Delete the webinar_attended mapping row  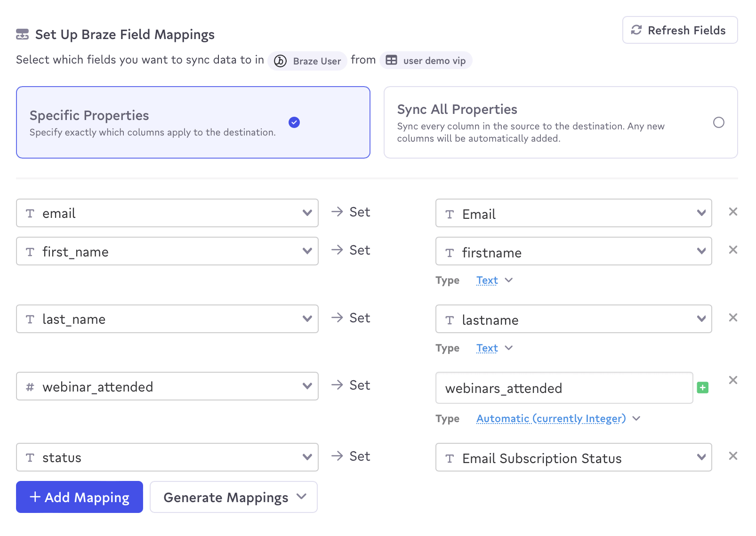point(732,380)
